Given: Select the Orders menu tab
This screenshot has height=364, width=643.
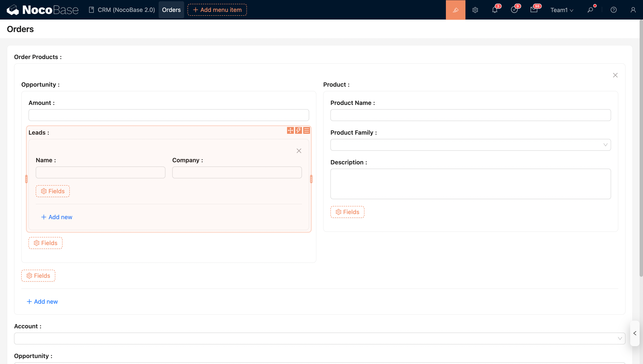Looking at the screenshot, I should (x=171, y=10).
